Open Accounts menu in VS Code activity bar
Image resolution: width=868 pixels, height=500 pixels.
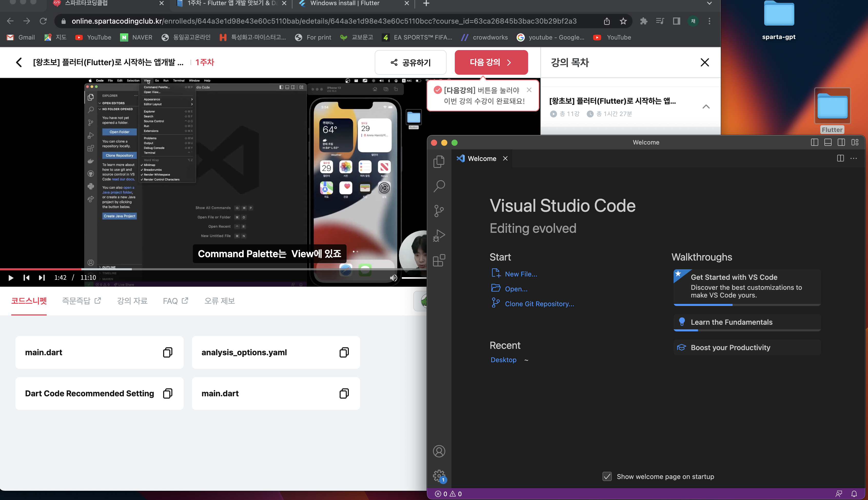[439, 451]
